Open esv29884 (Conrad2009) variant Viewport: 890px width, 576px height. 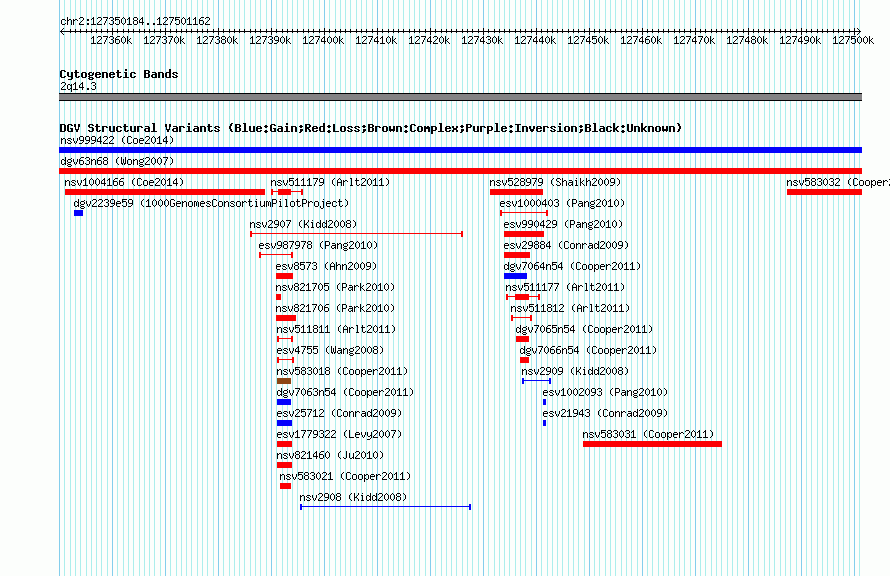(566, 245)
